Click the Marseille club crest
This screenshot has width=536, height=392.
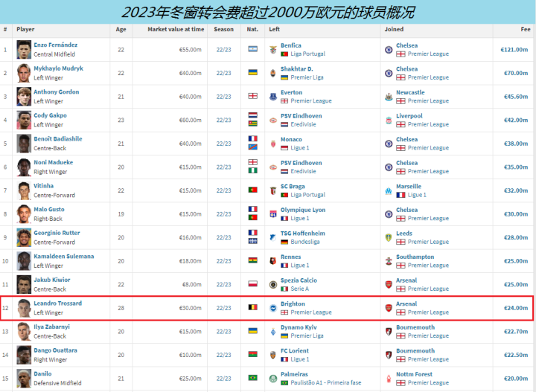tap(388, 190)
